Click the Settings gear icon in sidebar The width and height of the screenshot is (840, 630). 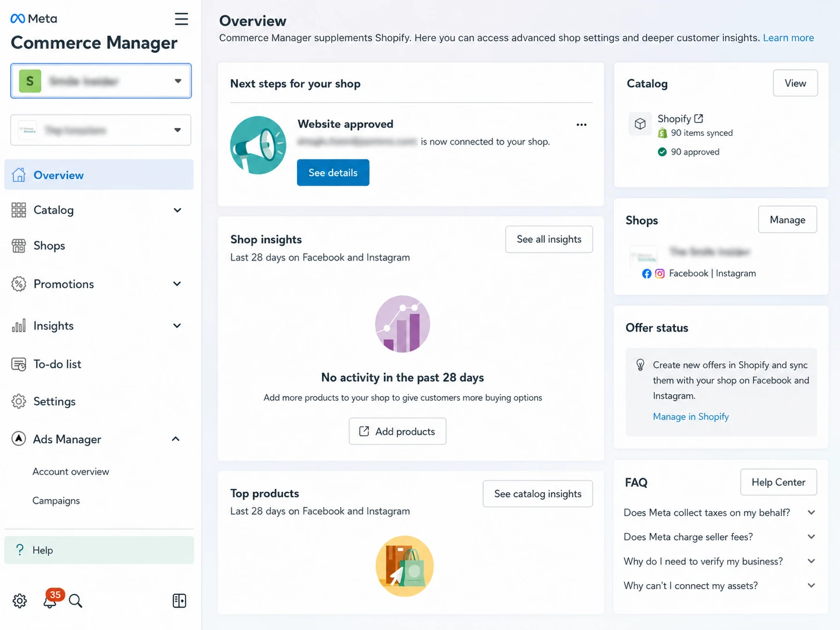[x=19, y=401]
